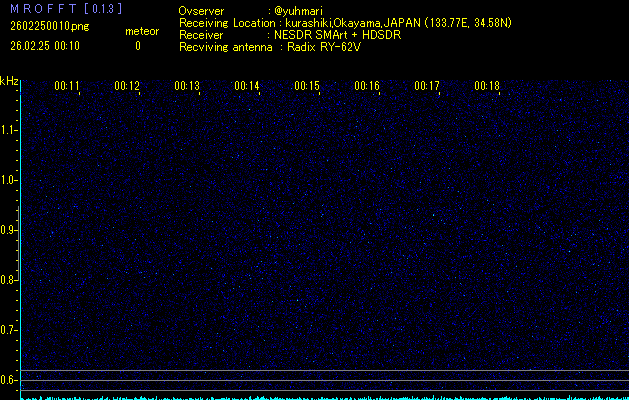The height and width of the screenshot is (400, 629).
Task: Click the meteor count value 0
Action: (138, 46)
